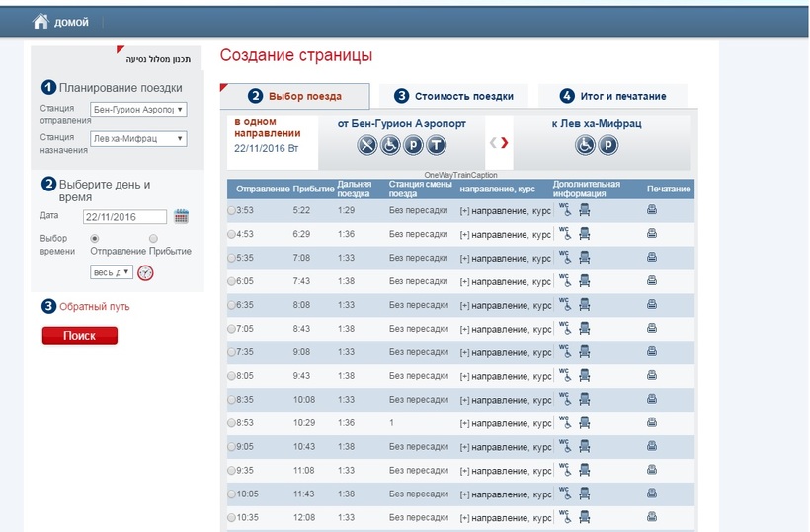Image resolution: width=810 pixels, height=532 pixels.
Task: Click the red clock icon
Action: click(x=145, y=273)
